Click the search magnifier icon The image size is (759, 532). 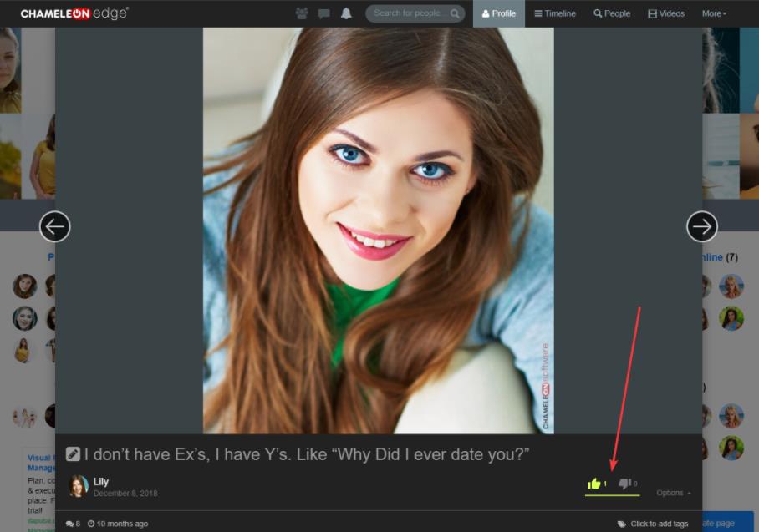coord(455,13)
